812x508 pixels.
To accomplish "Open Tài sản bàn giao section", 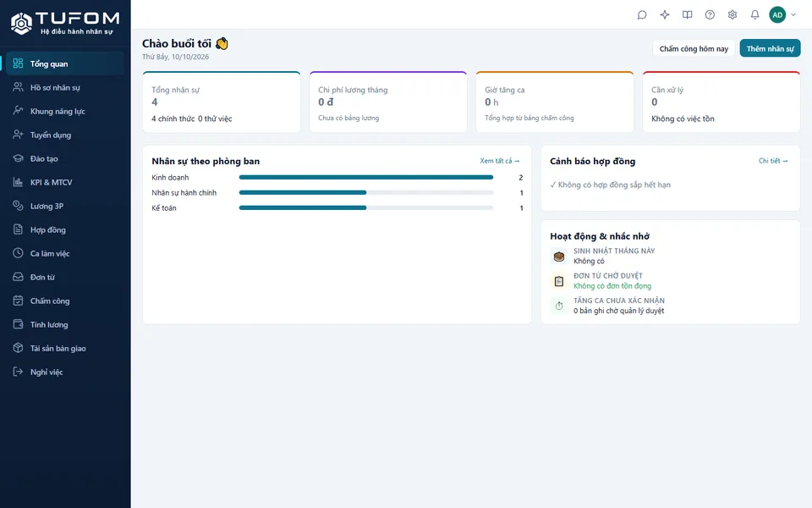I will [x=65, y=348].
